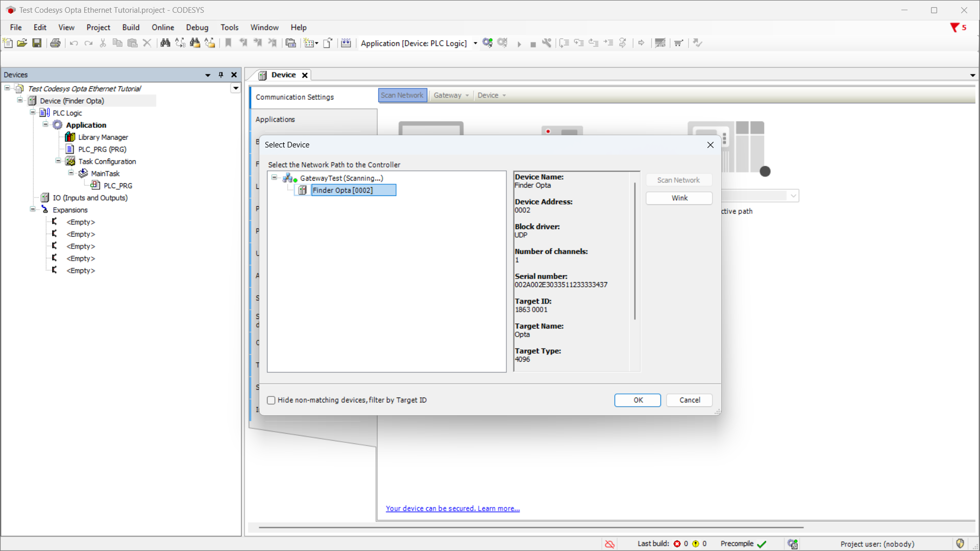Click the Login (gear) toolbar icon

click(x=487, y=43)
